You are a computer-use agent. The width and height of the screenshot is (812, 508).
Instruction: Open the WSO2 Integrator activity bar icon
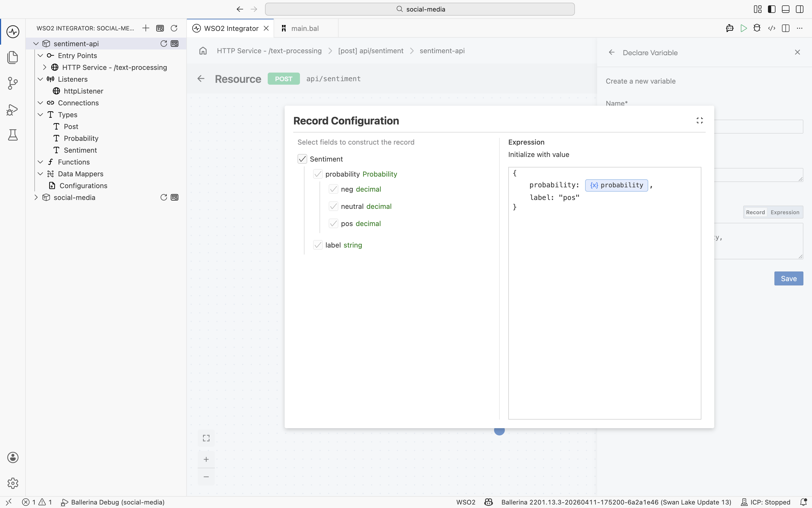13,32
